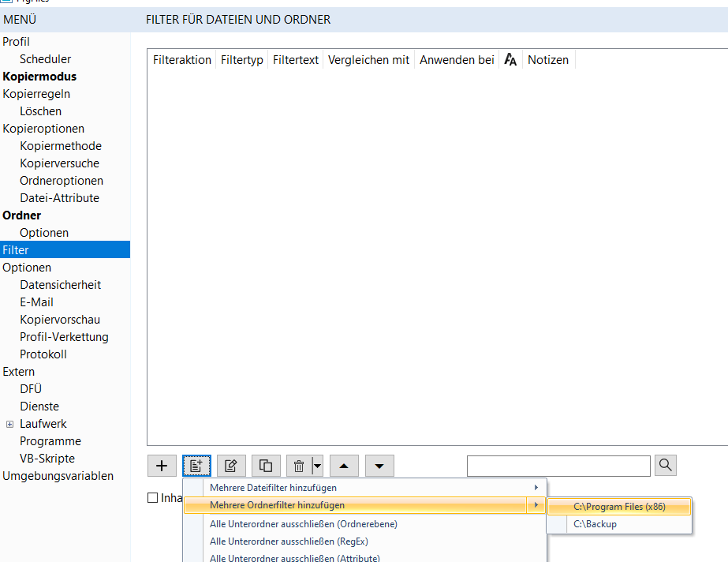Screen dimensions: 728x562
Task: Click the case sensitivity column icon
Action: click(x=510, y=60)
